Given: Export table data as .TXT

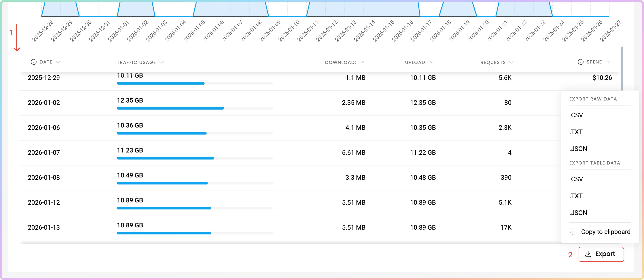Looking at the screenshot, I should [576, 196].
